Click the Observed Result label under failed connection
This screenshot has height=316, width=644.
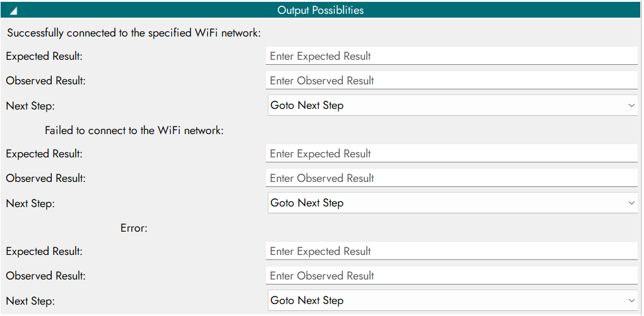[45, 178]
